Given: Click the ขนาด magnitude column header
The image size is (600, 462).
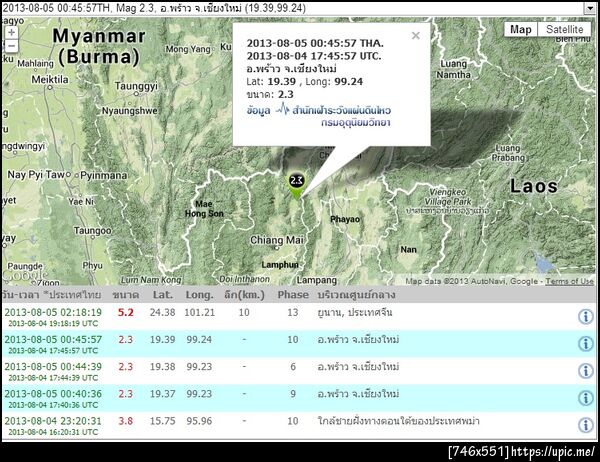Looking at the screenshot, I should pos(126,295).
